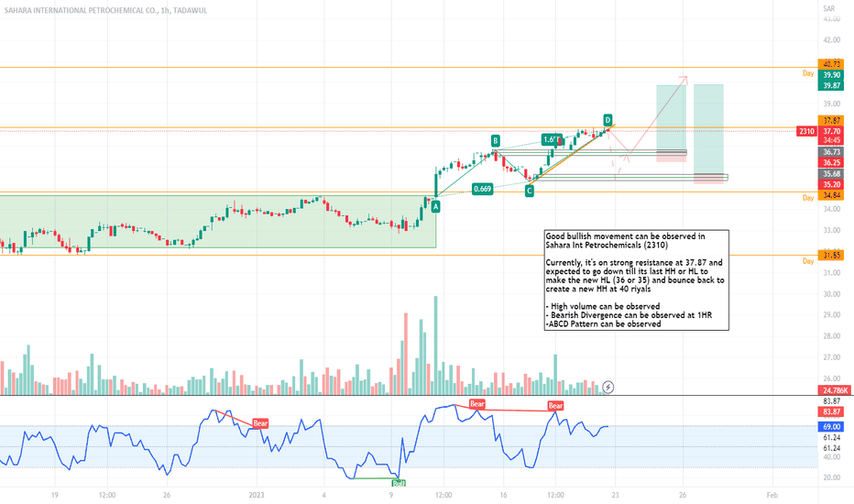
Task: Click the 9 date on the time axis
Action: (x=391, y=495)
